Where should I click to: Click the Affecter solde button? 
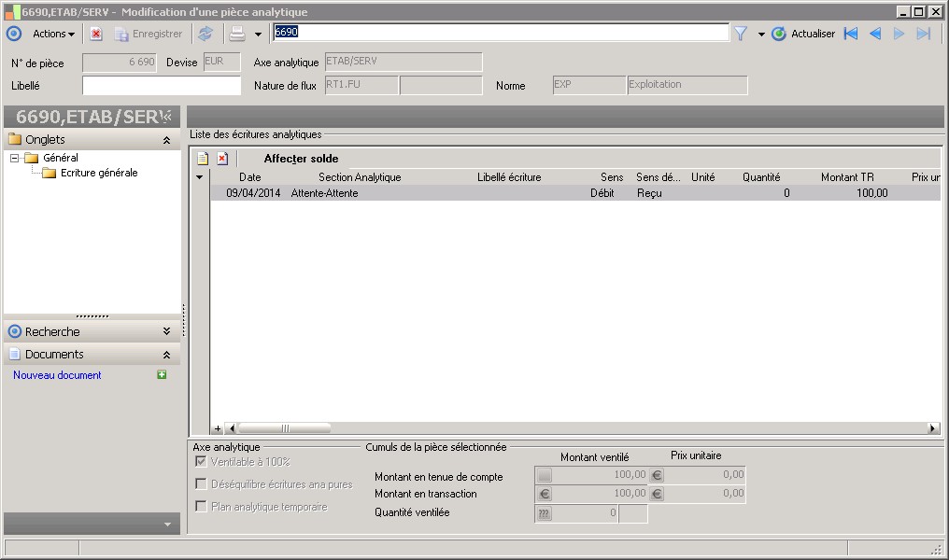click(x=301, y=159)
